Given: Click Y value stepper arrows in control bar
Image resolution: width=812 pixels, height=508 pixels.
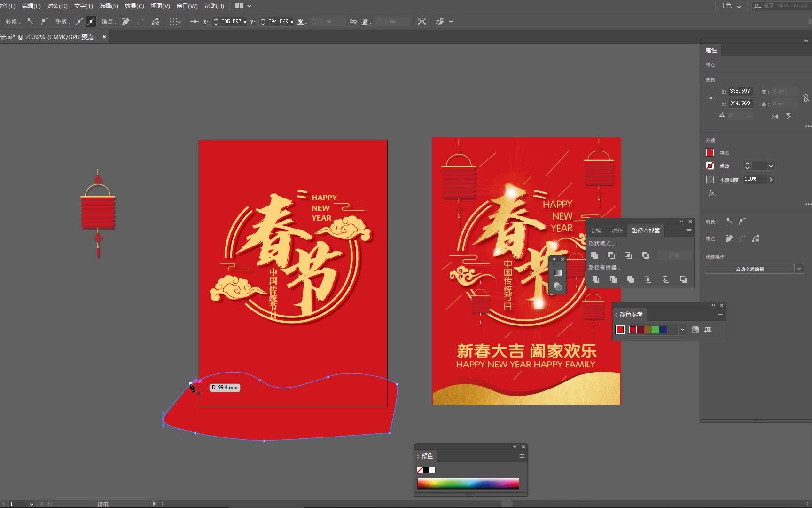Looking at the screenshot, I should coord(263,22).
